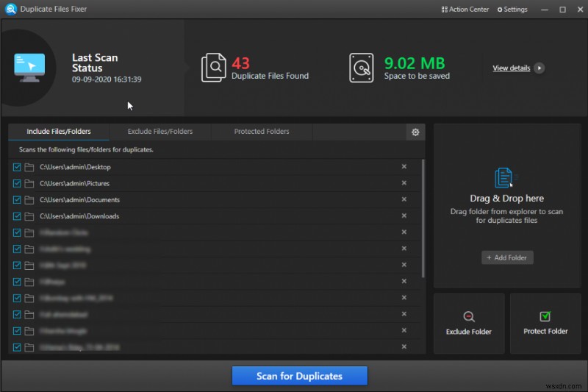Click the Exclude Folder magnifier icon

[x=469, y=316]
